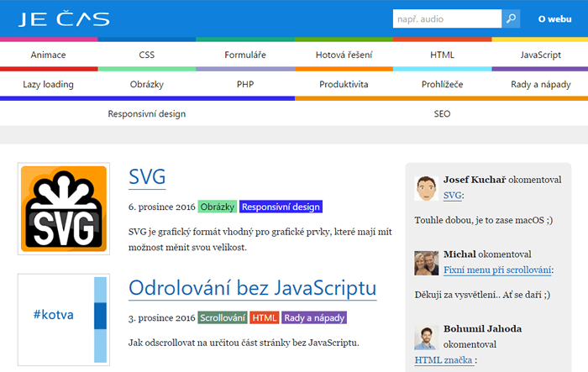
Task: Open the Hotová řešení category
Action: (x=343, y=55)
